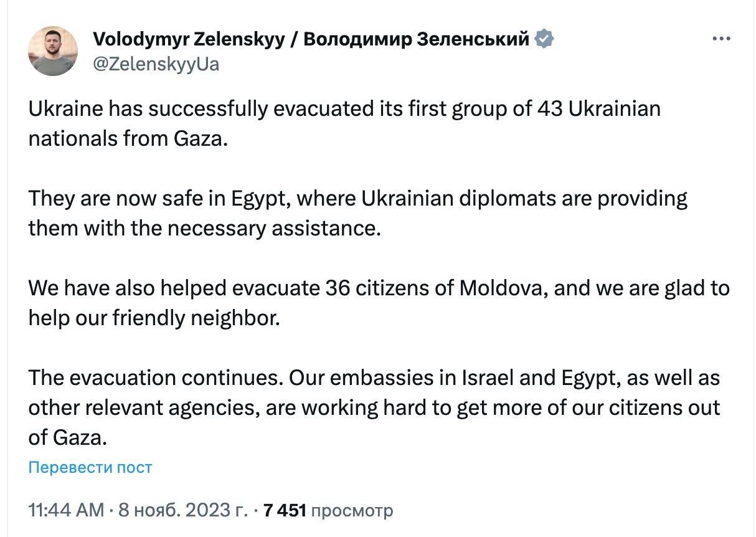
Task: Click the blue verified badge
Action: (x=545, y=39)
